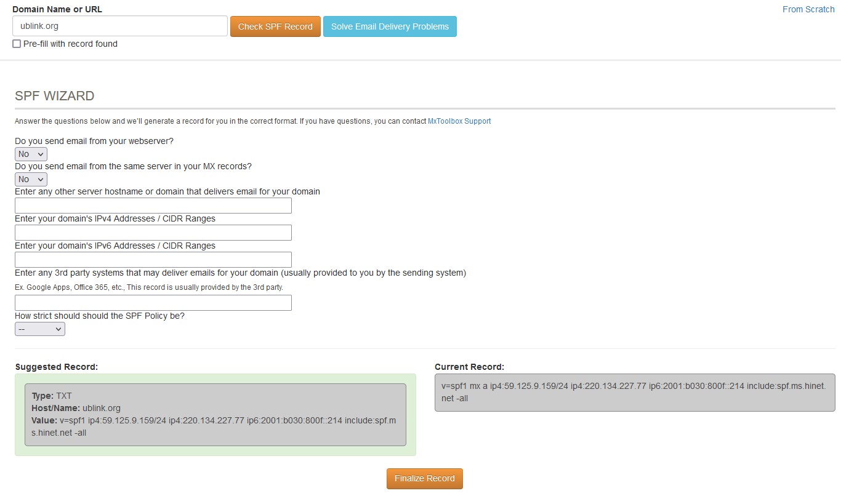The height and width of the screenshot is (504, 841).
Task: Select the IPv6 Addresses / CIDR Ranges field
Action: pyautogui.click(x=153, y=260)
